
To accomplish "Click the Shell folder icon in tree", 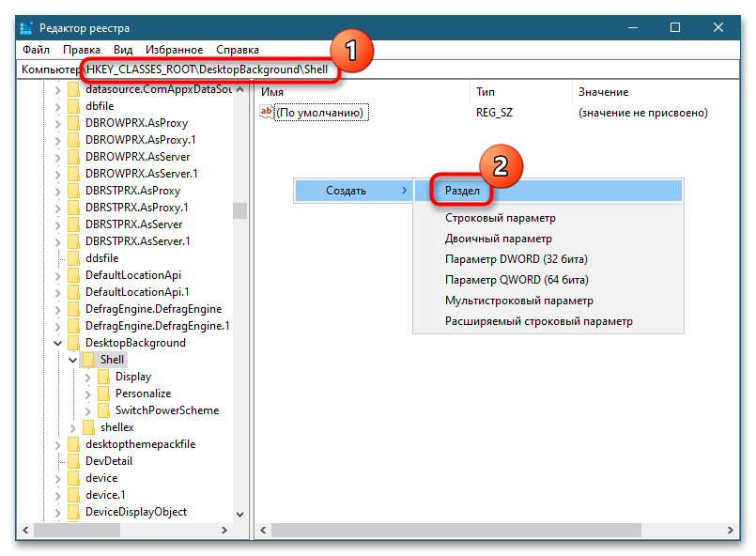I will [x=89, y=360].
